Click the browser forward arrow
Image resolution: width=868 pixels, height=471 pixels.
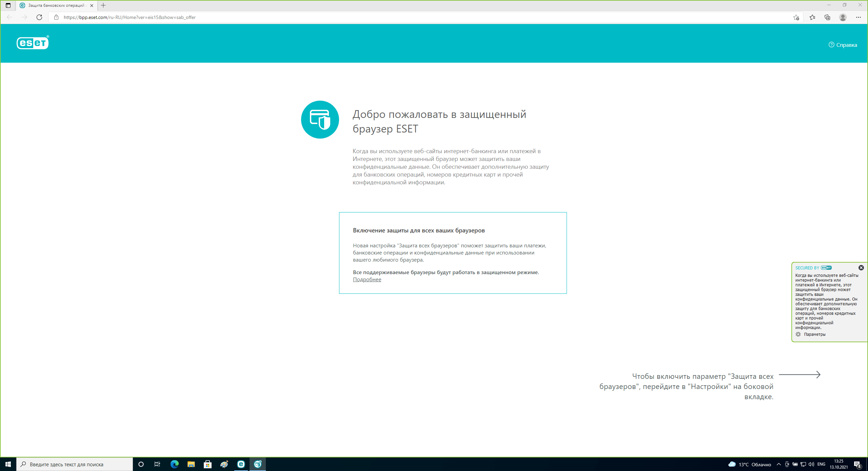tap(24, 17)
